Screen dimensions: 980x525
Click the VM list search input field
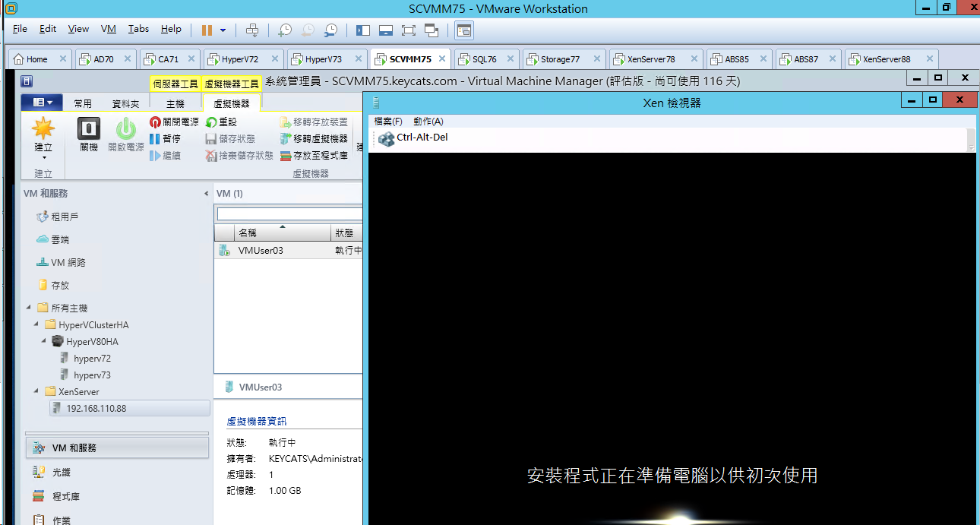tap(289, 214)
